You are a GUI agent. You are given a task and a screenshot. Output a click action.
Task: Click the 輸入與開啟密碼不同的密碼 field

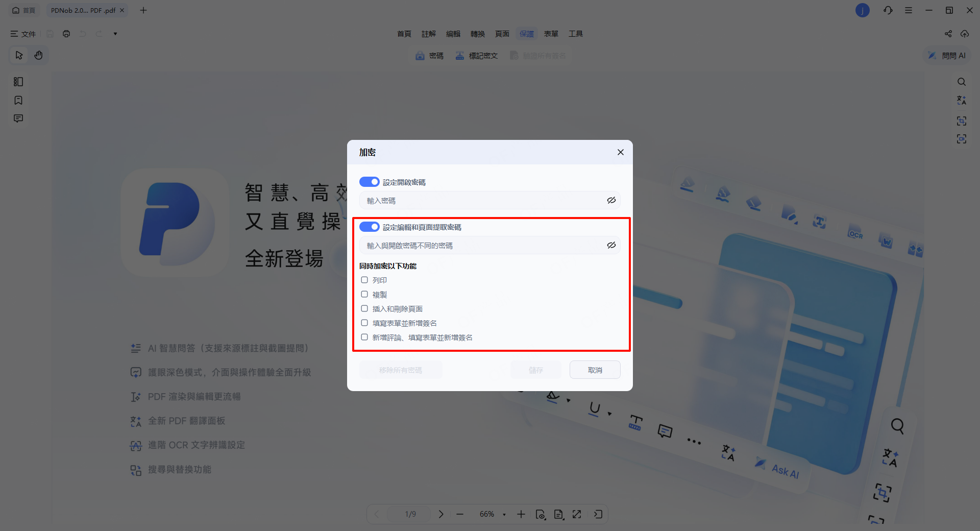pos(490,245)
